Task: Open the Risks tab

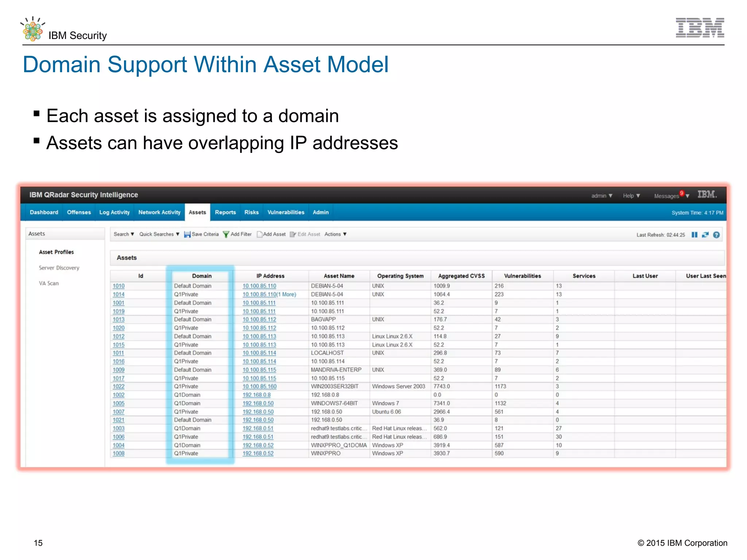Action: 252,212
